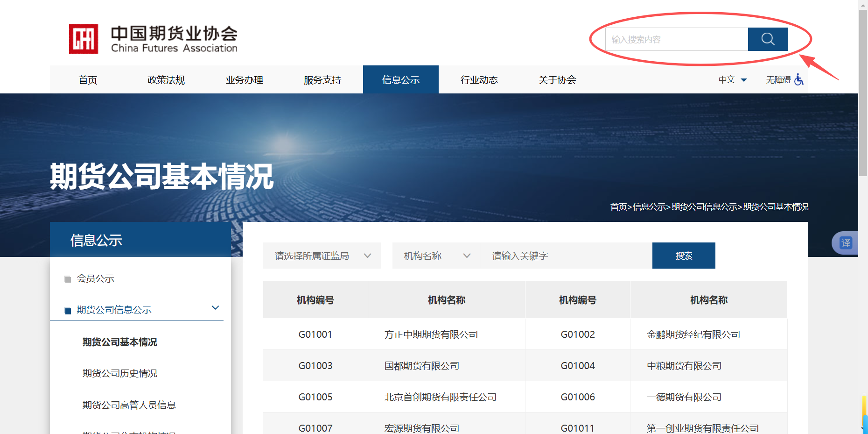This screenshot has width=868, height=434.
Task: Click 信息公示 in the breadcrumb path
Action: pyautogui.click(x=649, y=207)
